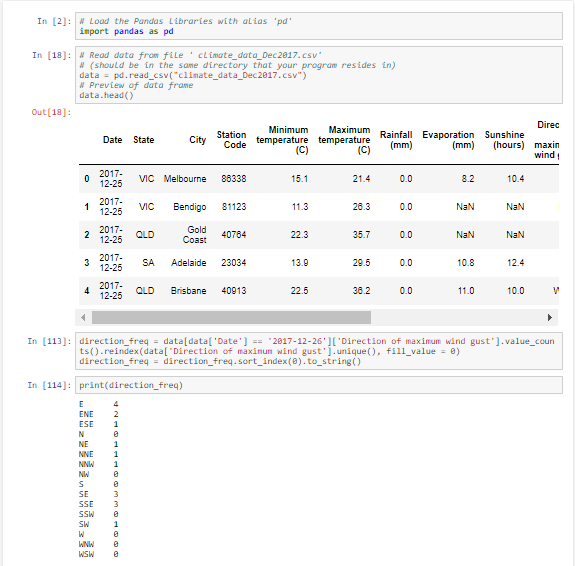Click the Gold Coast city cell
Screen dimensions: 575x566
195,235
